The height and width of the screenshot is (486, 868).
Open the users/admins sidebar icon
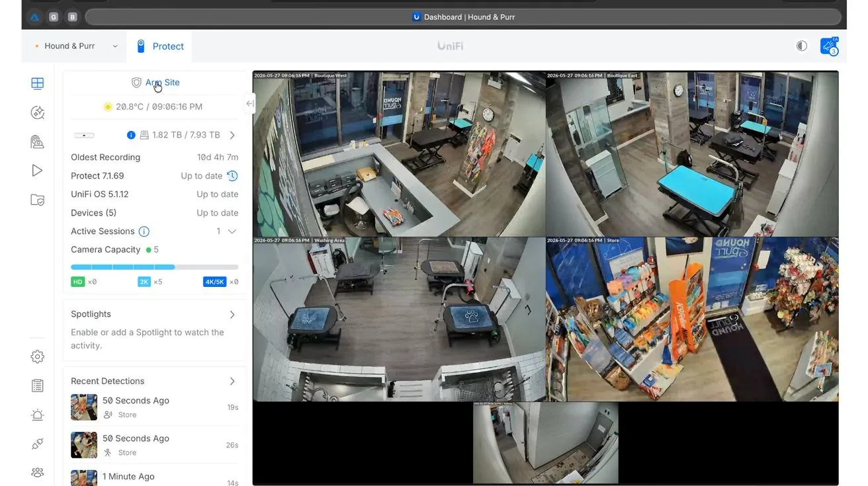click(x=38, y=472)
